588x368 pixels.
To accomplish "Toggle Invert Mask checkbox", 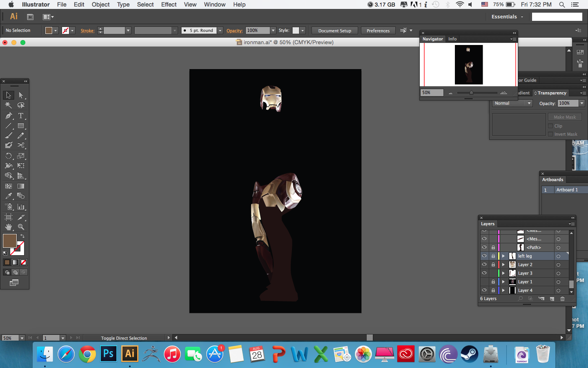I will pos(550,134).
